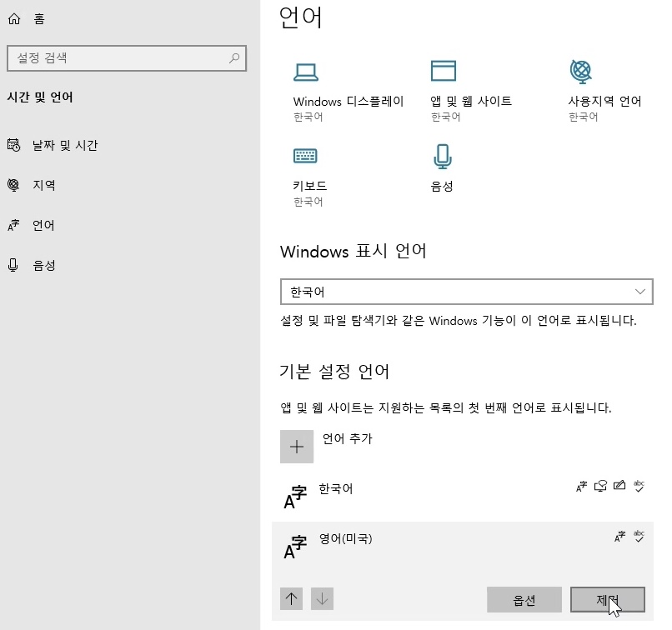Click the magnifier icon in the search box
The height and width of the screenshot is (630, 672).
coord(234,57)
